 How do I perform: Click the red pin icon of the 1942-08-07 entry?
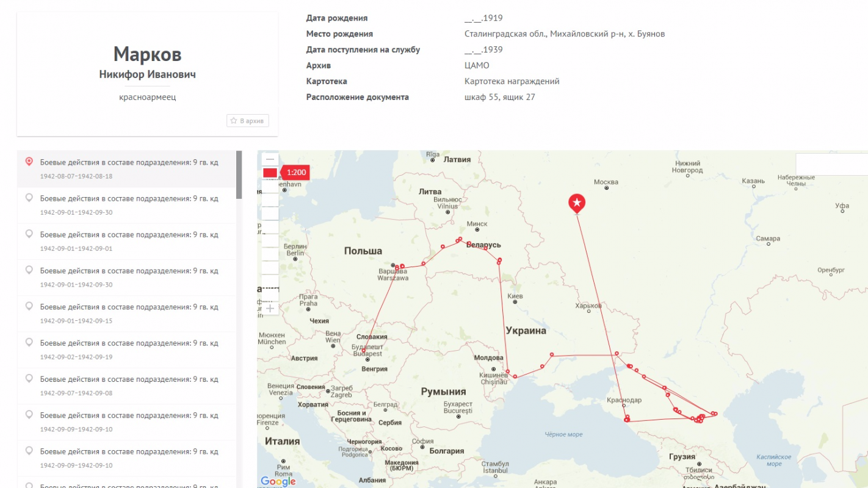[29, 162]
